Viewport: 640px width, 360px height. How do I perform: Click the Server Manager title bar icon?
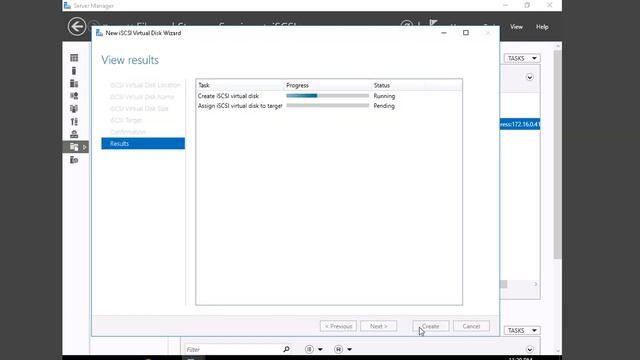coord(67,5)
